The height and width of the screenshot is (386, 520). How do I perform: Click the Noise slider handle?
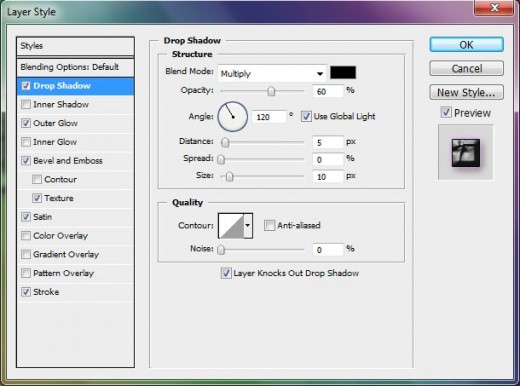221,249
